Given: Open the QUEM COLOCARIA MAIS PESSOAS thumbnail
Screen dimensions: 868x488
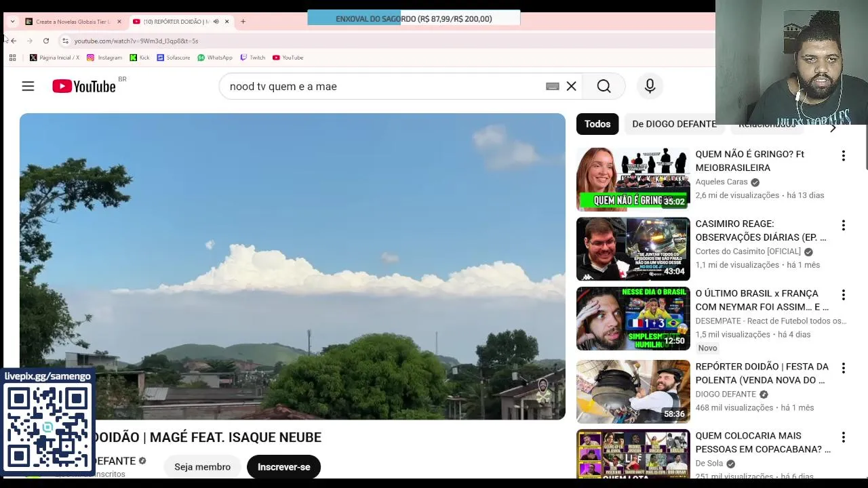Looking at the screenshot, I should [x=633, y=454].
